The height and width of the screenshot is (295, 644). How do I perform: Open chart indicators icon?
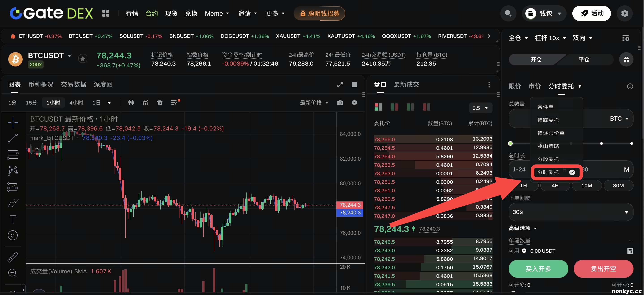coord(145,103)
